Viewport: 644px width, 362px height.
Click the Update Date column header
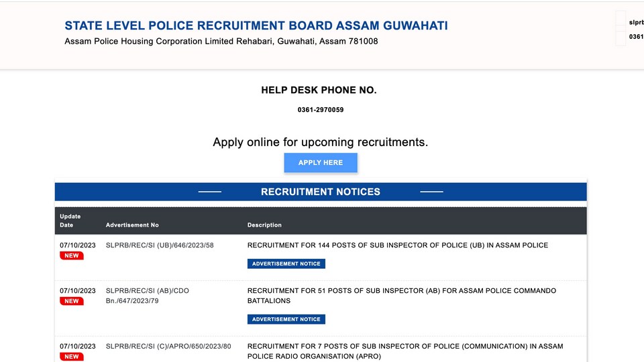[70, 221]
